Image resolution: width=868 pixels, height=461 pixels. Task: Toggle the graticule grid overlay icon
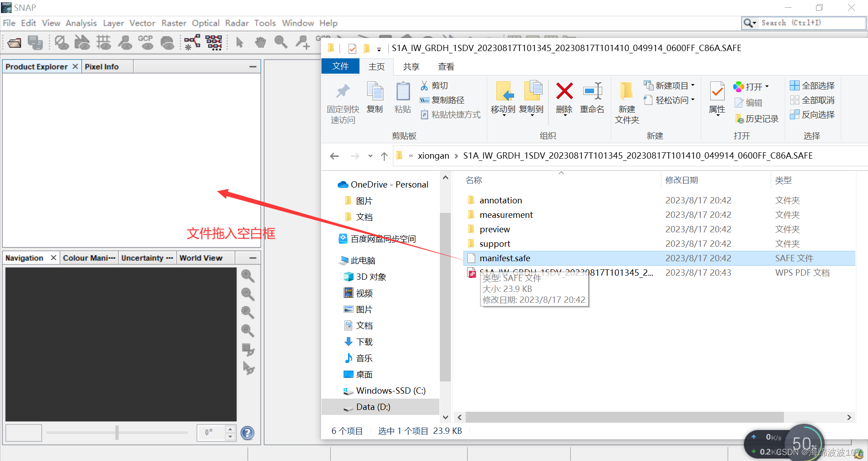tap(104, 43)
